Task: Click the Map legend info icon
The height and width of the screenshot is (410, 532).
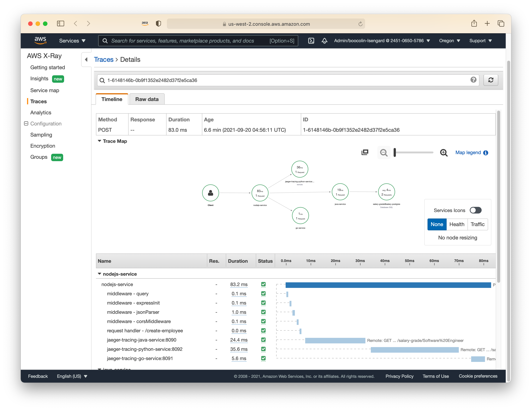Action: (486, 153)
